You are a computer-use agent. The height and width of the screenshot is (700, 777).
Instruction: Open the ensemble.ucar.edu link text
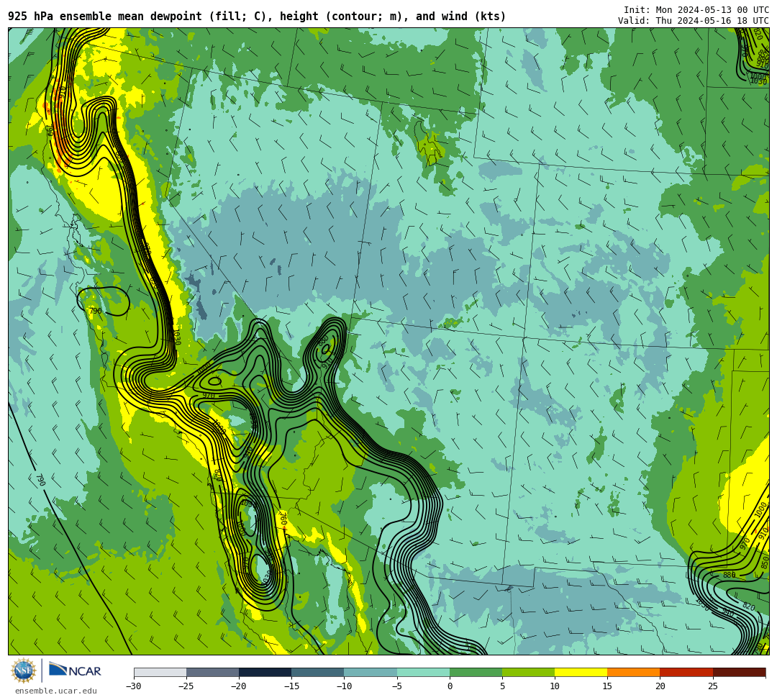[56, 691]
